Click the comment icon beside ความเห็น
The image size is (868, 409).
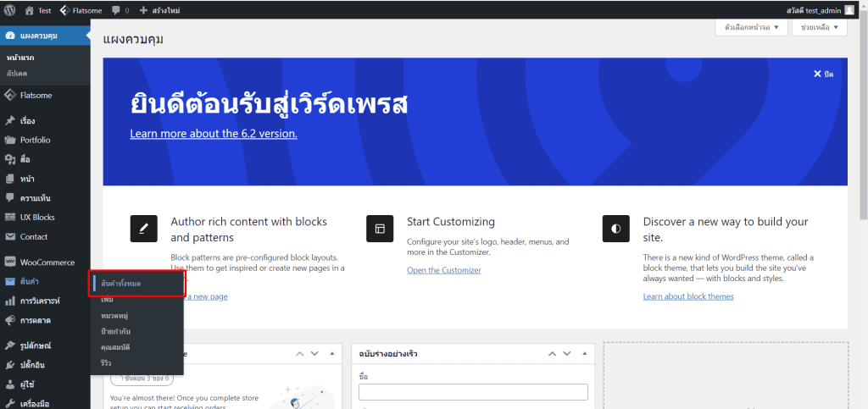pos(10,198)
